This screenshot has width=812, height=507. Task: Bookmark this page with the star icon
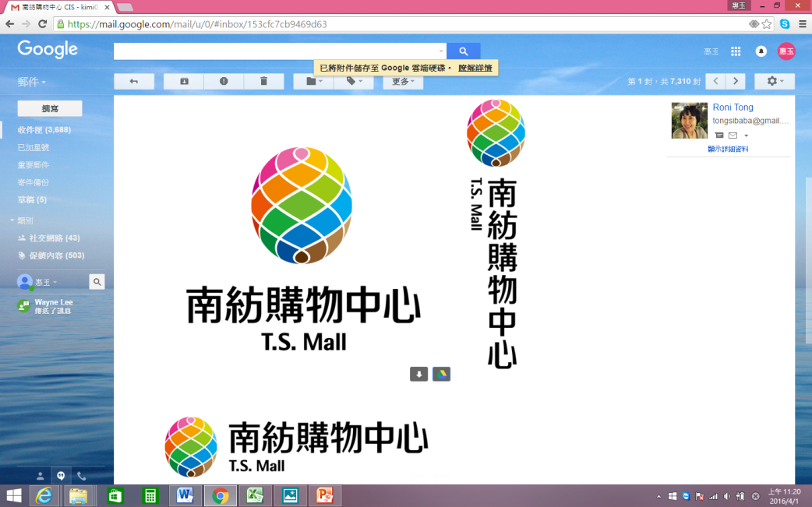click(x=767, y=24)
